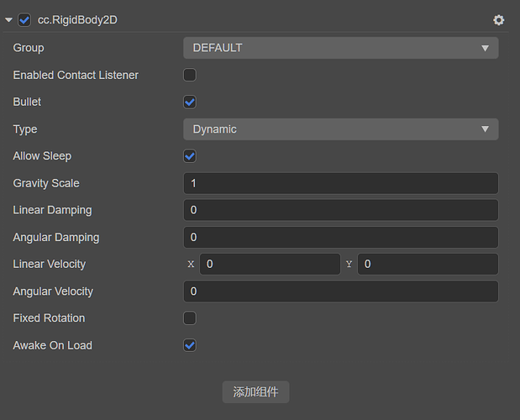The height and width of the screenshot is (420, 520).
Task: Open the RigidBody2D component settings gear
Action: [x=499, y=19]
